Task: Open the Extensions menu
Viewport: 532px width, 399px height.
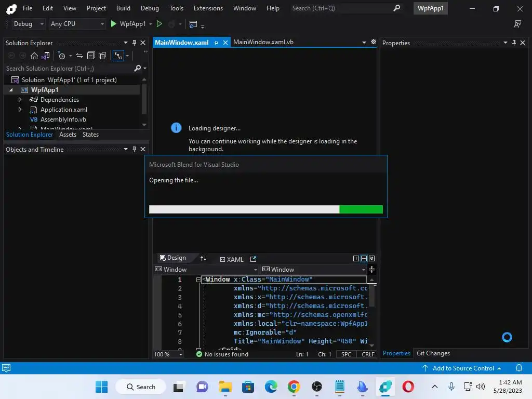Action: pos(208,8)
